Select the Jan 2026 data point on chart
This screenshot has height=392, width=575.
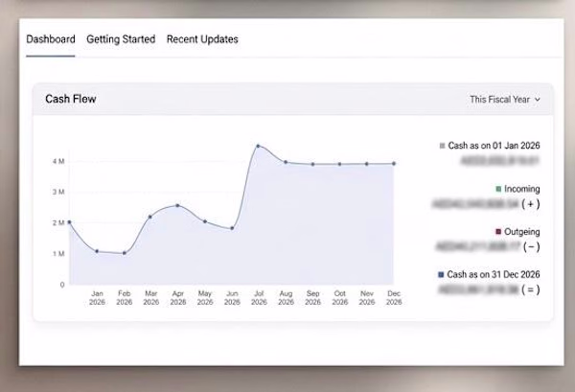tap(97, 251)
